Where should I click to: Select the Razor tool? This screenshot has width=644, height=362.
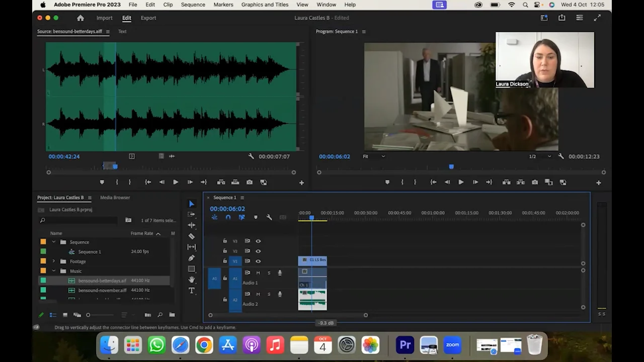192,236
